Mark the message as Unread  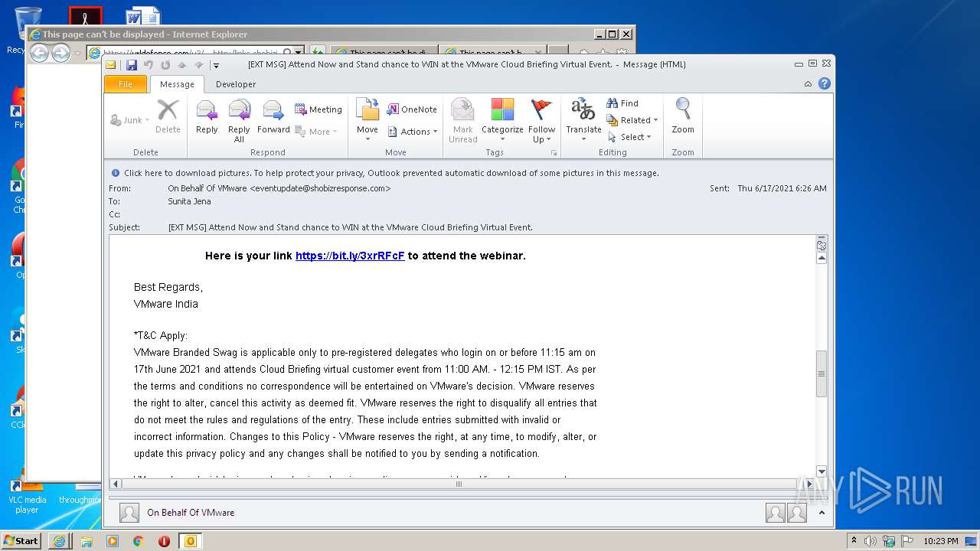463,121
